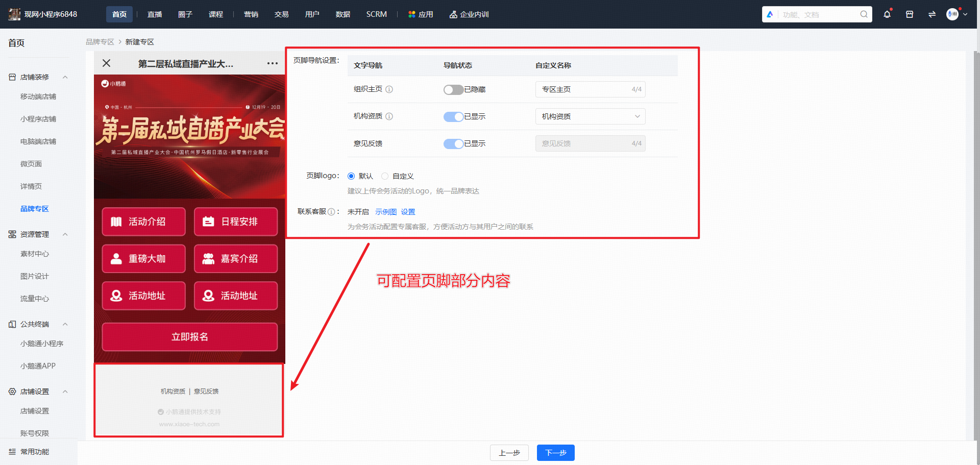Click the 公共终端 sidebar icon
This screenshot has width=980, height=465.
(12, 324)
